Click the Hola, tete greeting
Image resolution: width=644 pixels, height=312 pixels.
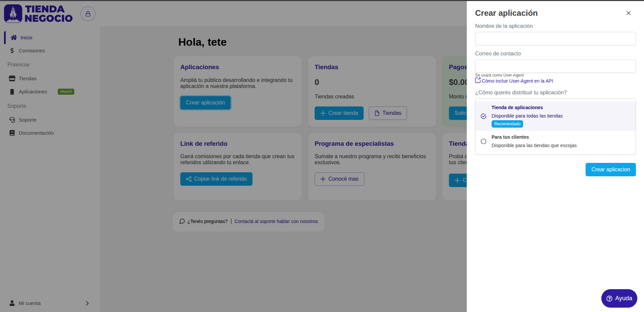pyautogui.click(x=202, y=42)
